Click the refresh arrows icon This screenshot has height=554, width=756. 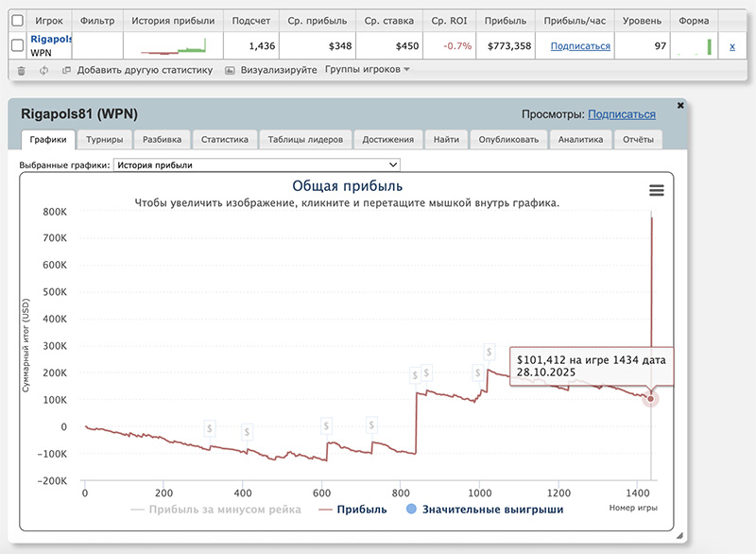(44, 70)
